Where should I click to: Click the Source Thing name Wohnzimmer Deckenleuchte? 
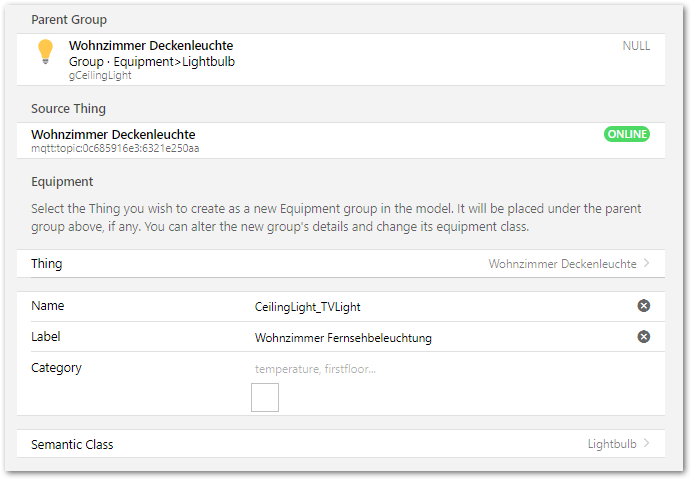(x=113, y=134)
